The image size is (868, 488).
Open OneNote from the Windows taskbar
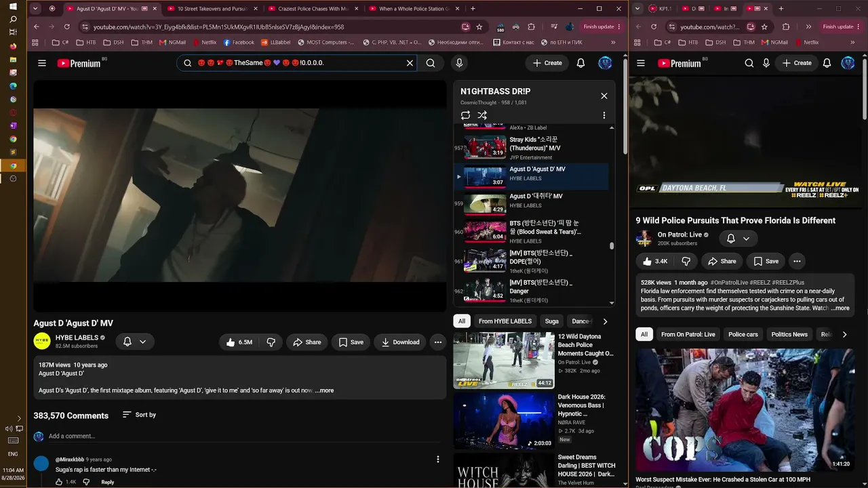coord(13,125)
